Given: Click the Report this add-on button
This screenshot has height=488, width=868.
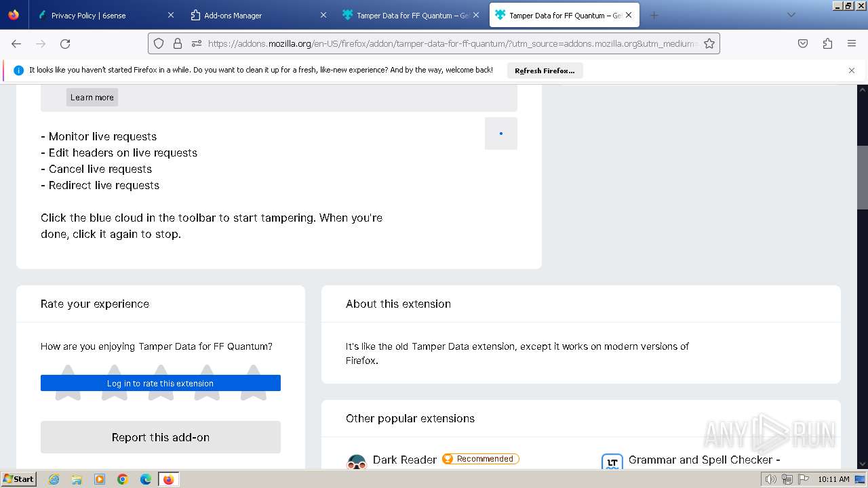Looking at the screenshot, I should 161,437.
